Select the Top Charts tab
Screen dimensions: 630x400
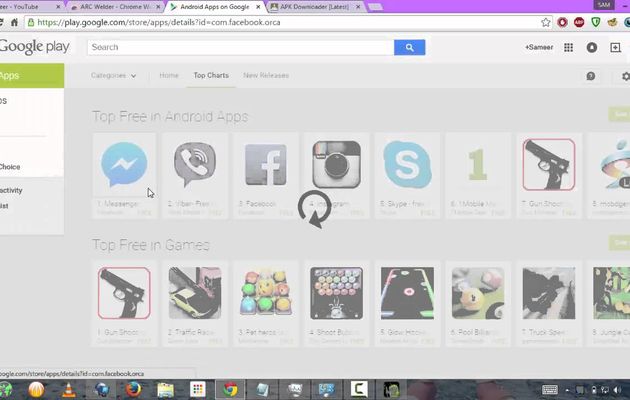[211, 76]
